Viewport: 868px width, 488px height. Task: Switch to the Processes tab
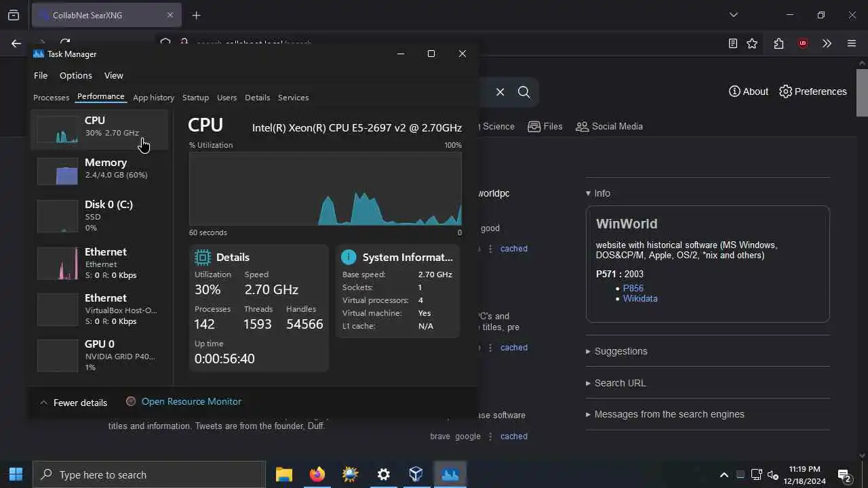[51, 98]
